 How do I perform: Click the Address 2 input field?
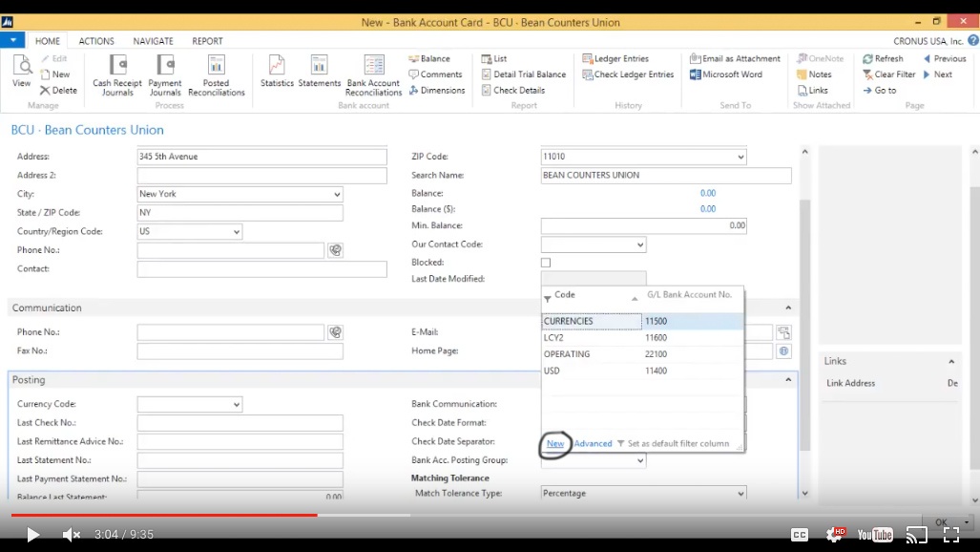261,175
